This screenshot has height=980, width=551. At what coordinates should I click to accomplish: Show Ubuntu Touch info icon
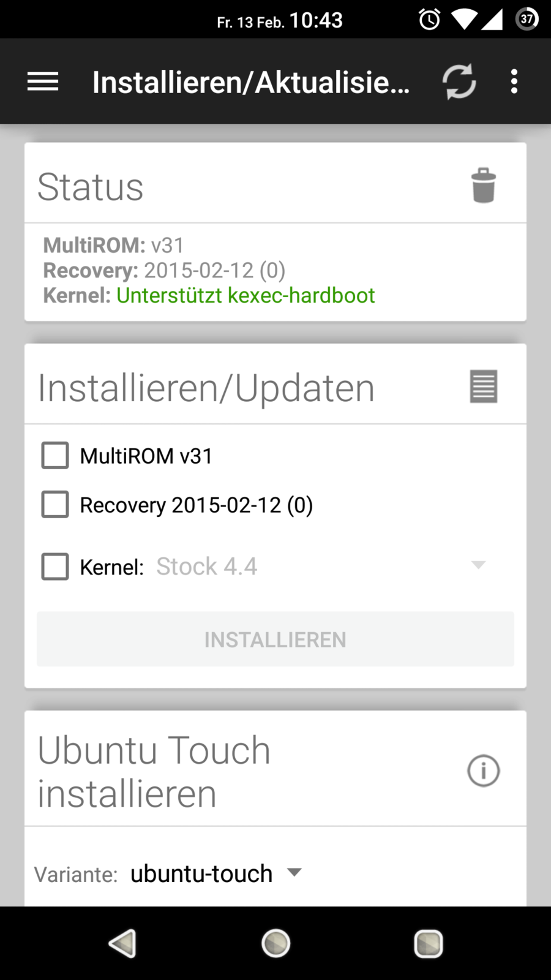(x=484, y=771)
